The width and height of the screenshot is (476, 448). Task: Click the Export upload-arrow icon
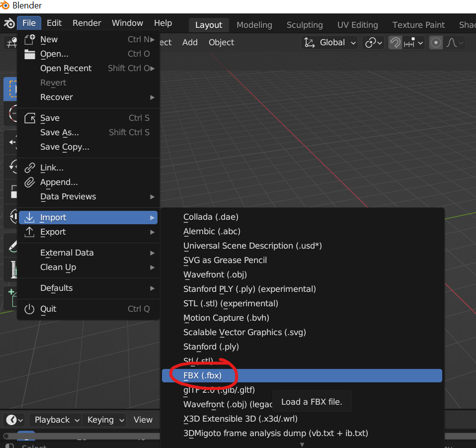coord(29,232)
